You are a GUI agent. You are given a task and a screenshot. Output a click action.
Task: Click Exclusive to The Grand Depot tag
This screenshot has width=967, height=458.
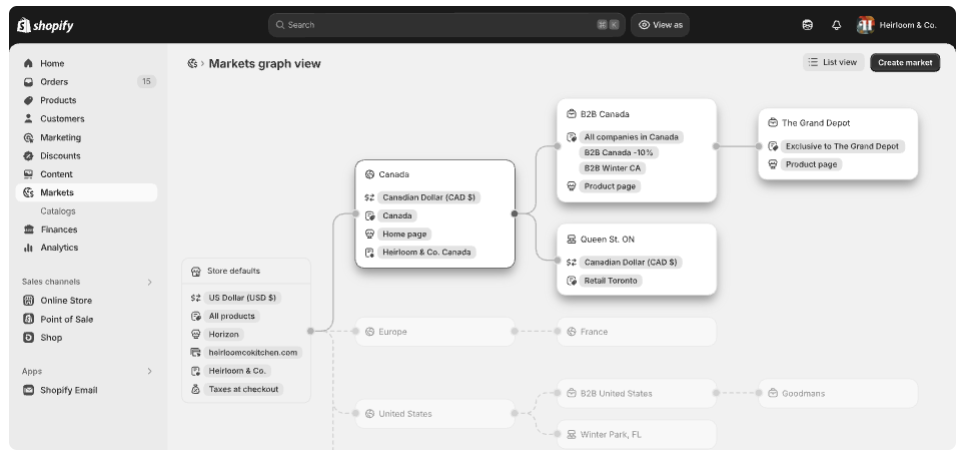coord(842,146)
